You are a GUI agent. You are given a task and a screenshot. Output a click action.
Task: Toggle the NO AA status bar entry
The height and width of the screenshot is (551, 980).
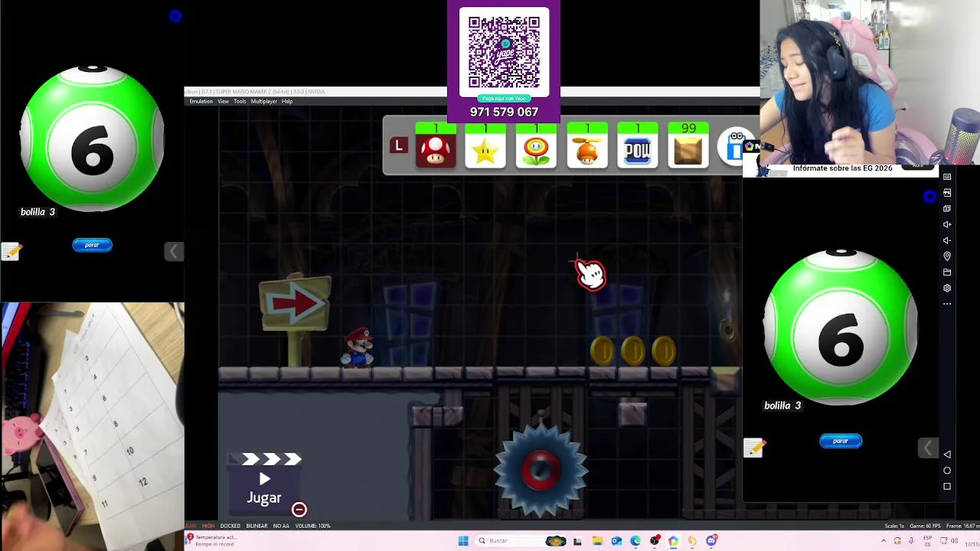[281, 526]
